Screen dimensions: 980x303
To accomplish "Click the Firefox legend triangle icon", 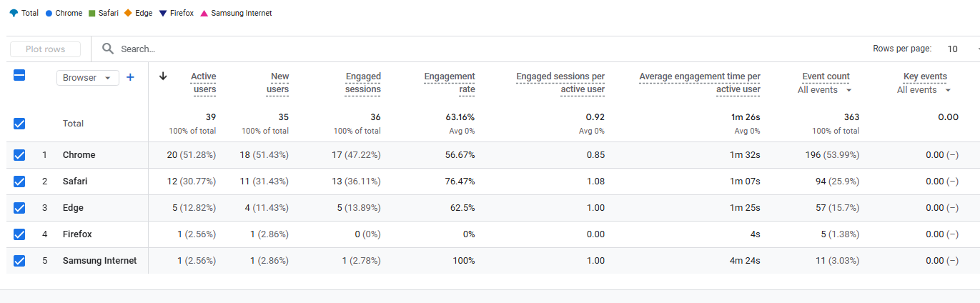I will click(164, 13).
